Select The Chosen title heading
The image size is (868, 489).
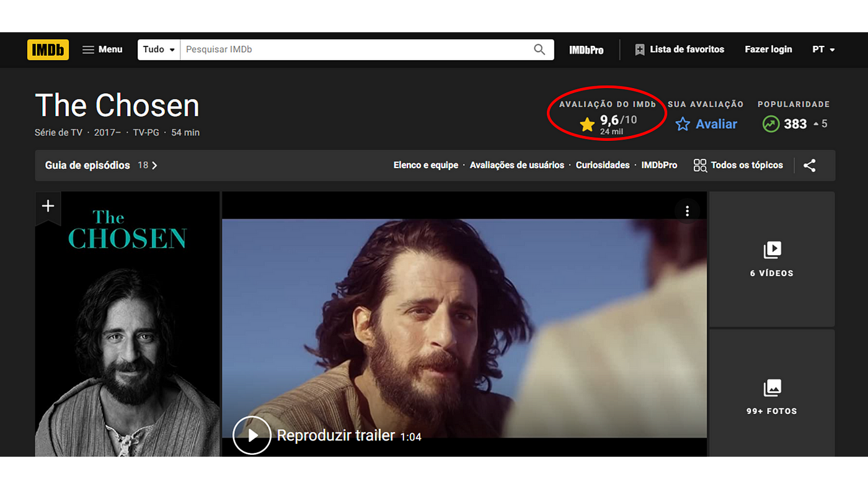[x=117, y=105]
